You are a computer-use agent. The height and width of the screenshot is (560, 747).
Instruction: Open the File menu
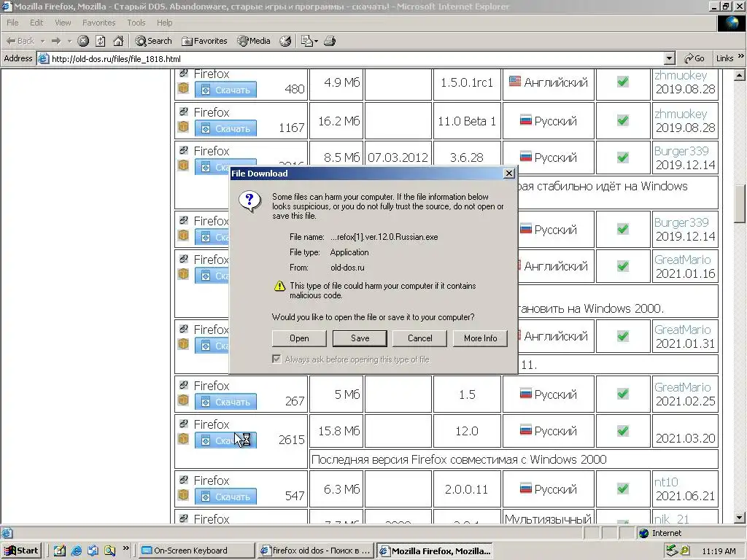[x=12, y=23]
